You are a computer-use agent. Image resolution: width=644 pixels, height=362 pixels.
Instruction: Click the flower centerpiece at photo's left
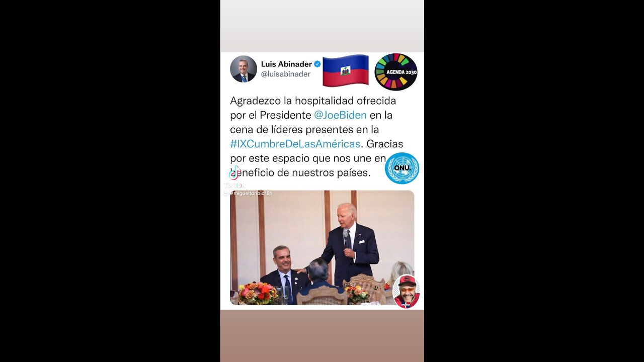pos(257,293)
